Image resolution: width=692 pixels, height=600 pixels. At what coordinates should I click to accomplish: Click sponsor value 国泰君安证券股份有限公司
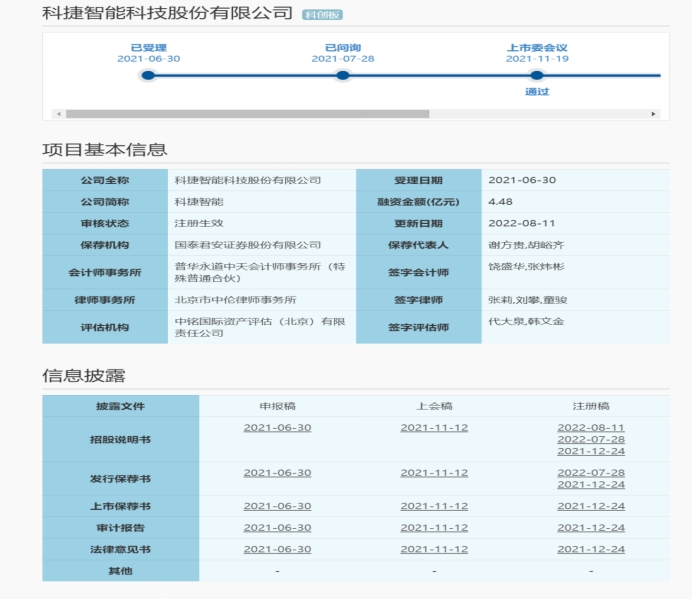(248, 245)
